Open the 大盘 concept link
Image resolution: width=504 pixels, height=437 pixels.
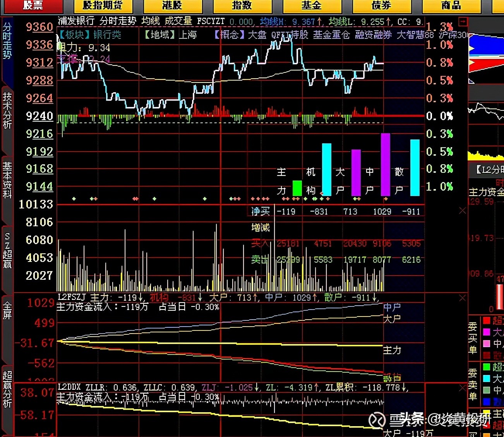coord(257,35)
